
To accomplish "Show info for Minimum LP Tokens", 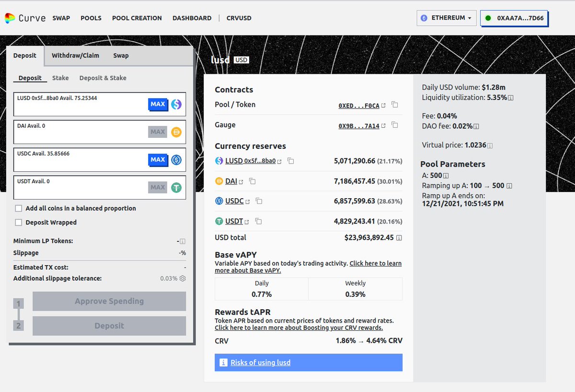I will 183,242.
